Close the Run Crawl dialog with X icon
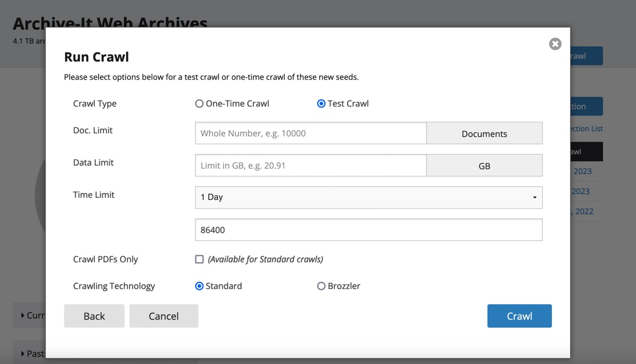636x364 pixels. coord(554,44)
